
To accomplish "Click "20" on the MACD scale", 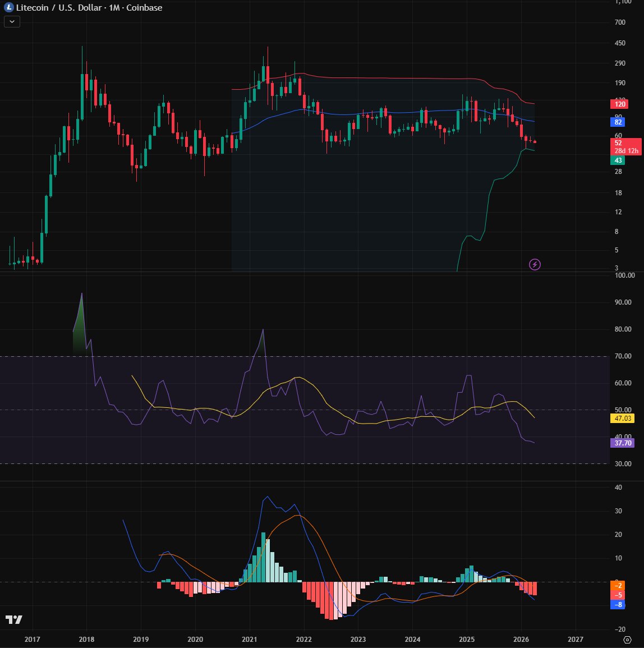I will coord(618,534).
